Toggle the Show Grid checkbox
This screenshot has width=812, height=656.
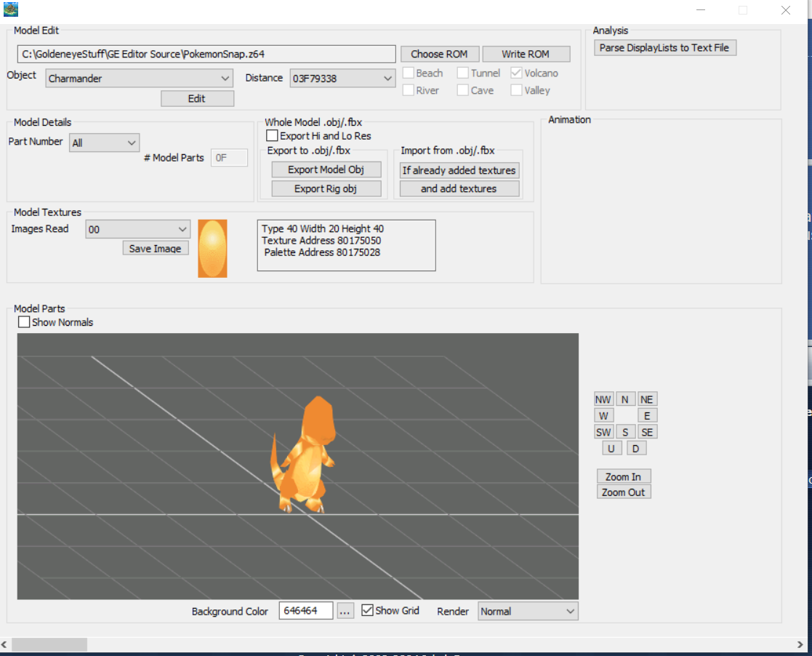pos(367,610)
